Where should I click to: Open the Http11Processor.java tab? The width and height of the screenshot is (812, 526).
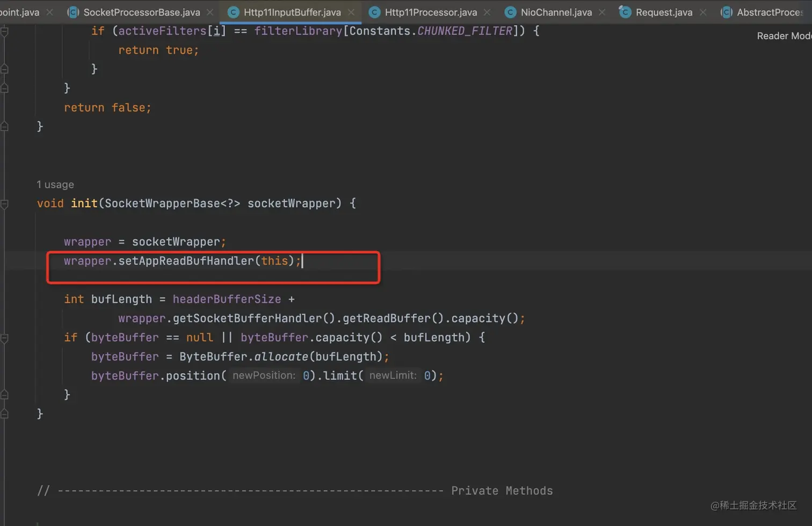[x=430, y=12]
